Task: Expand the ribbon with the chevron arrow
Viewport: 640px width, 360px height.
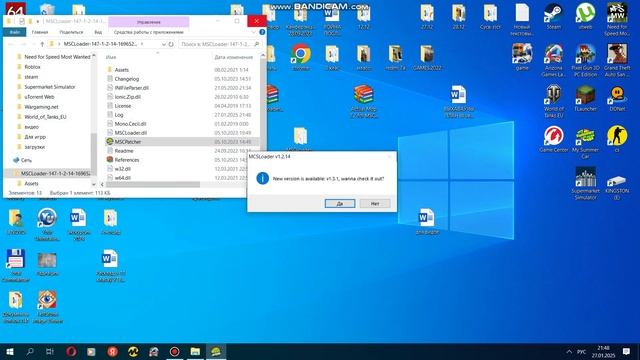Action: pyautogui.click(x=253, y=32)
